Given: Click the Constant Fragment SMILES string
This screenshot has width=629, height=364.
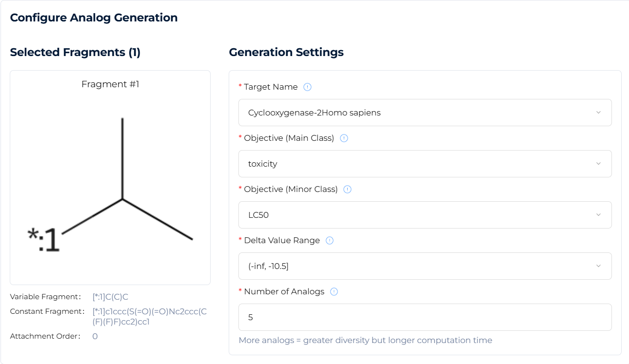Looking at the screenshot, I should [149, 316].
